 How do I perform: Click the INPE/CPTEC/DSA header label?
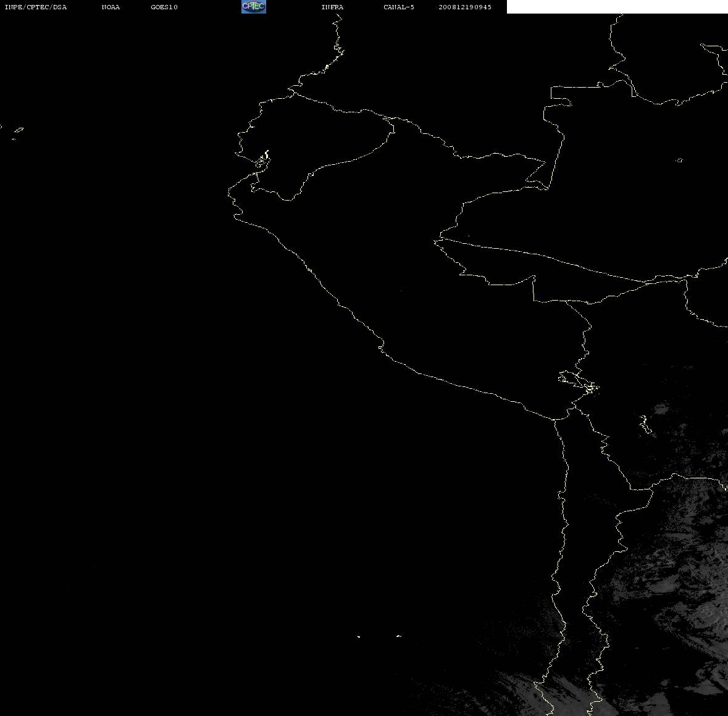(x=35, y=7)
